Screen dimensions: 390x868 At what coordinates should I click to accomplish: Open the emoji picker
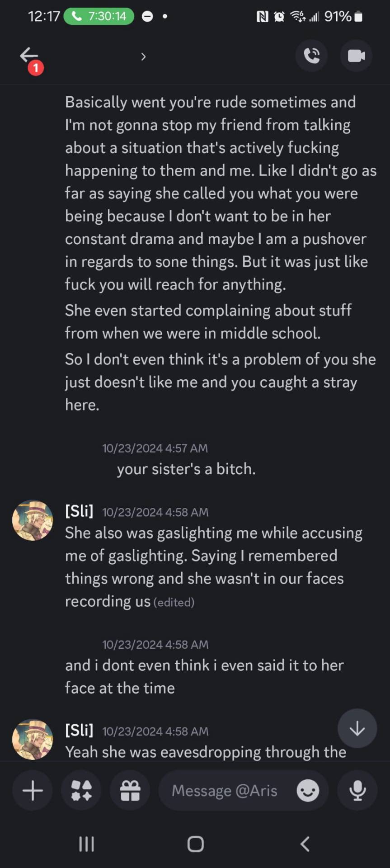(308, 791)
